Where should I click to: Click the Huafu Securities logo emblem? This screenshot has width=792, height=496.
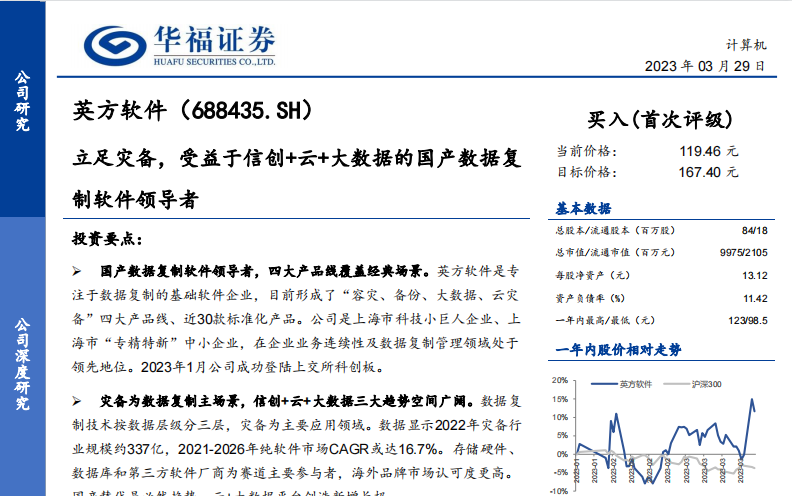115,46
